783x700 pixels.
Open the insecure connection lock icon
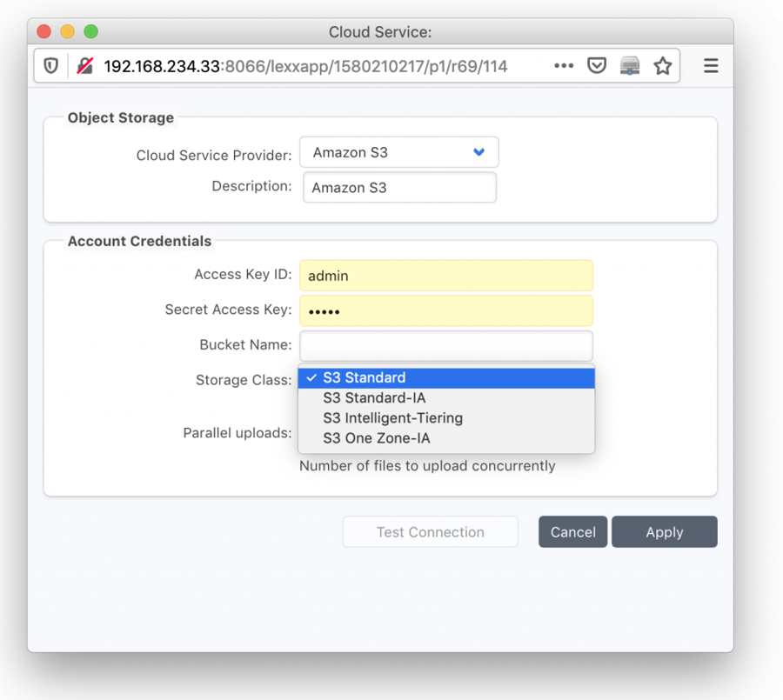click(85, 65)
